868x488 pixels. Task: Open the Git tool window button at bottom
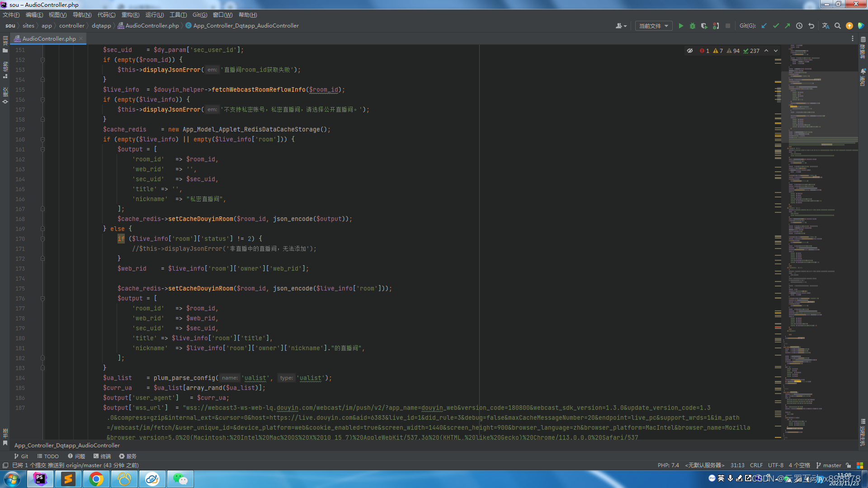(x=21, y=456)
